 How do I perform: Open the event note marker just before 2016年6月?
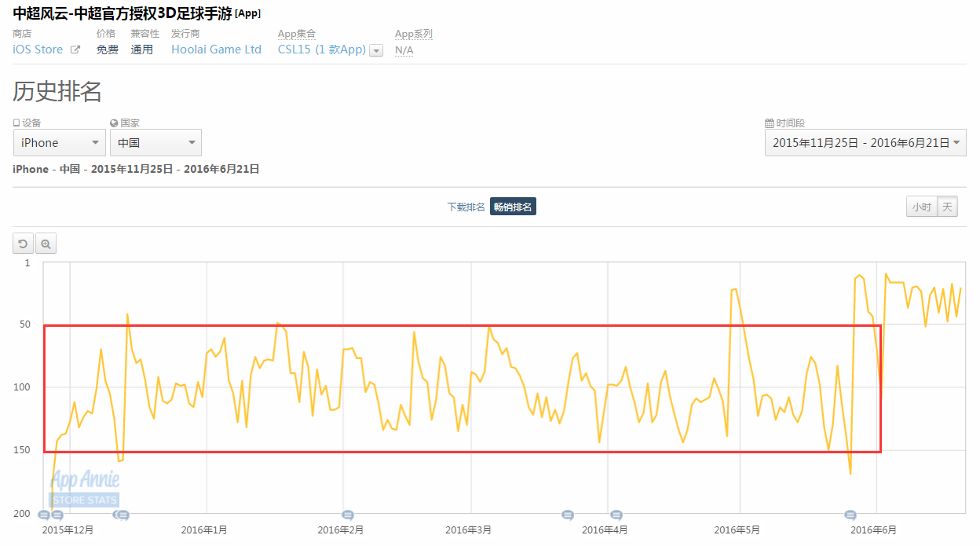coord(850,515)
